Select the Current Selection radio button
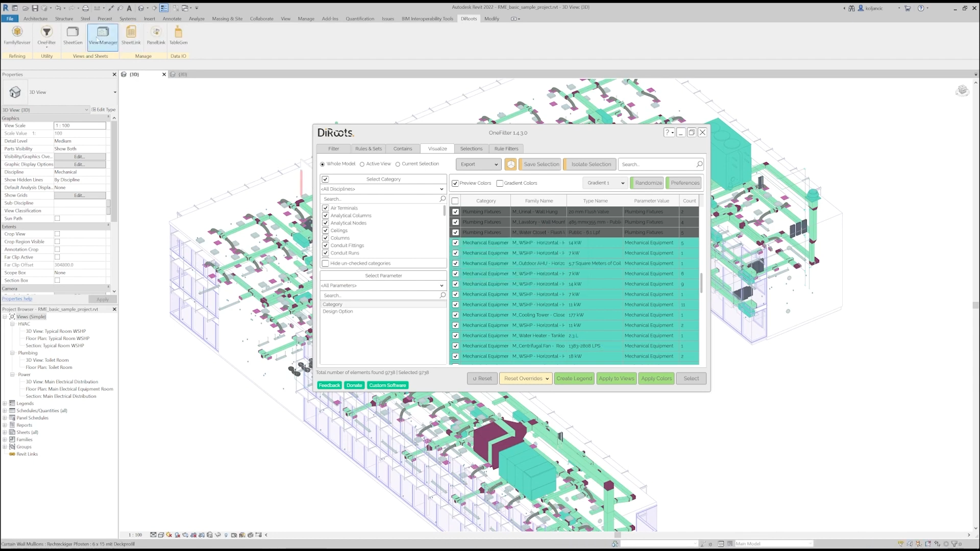The image size is (980, 551). [398, 164]
